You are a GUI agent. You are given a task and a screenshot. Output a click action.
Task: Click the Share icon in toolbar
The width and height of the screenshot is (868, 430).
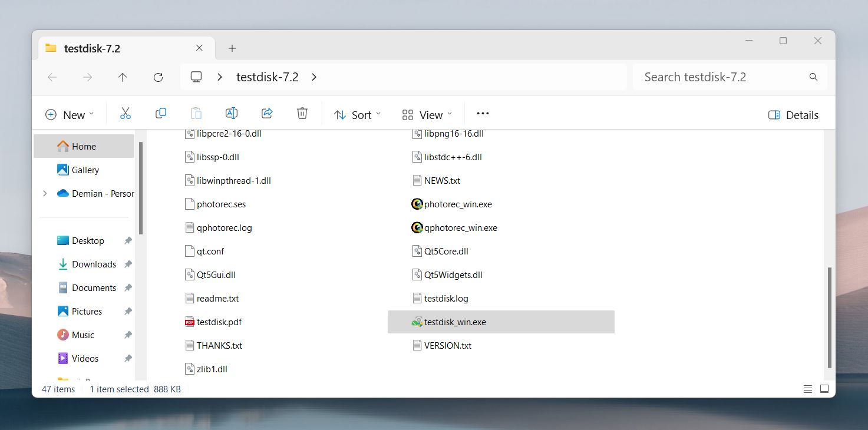[x=267, y=114]
